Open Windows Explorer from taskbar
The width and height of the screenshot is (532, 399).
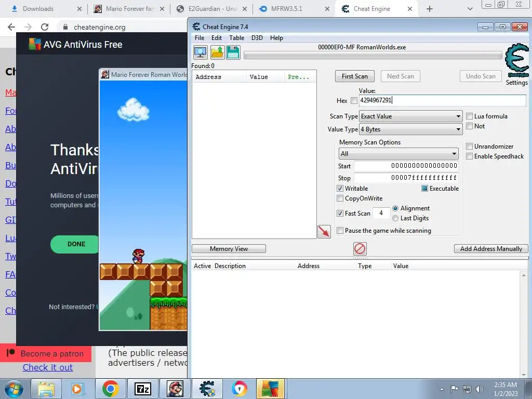pyautogui.click(x=46, y=389)
